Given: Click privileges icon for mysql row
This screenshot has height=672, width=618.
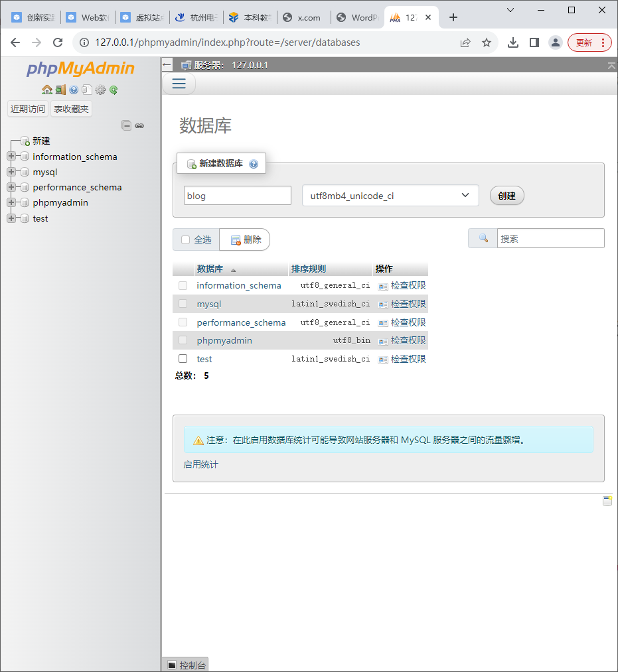Looking at the screenshot, I should click(383, 304).
